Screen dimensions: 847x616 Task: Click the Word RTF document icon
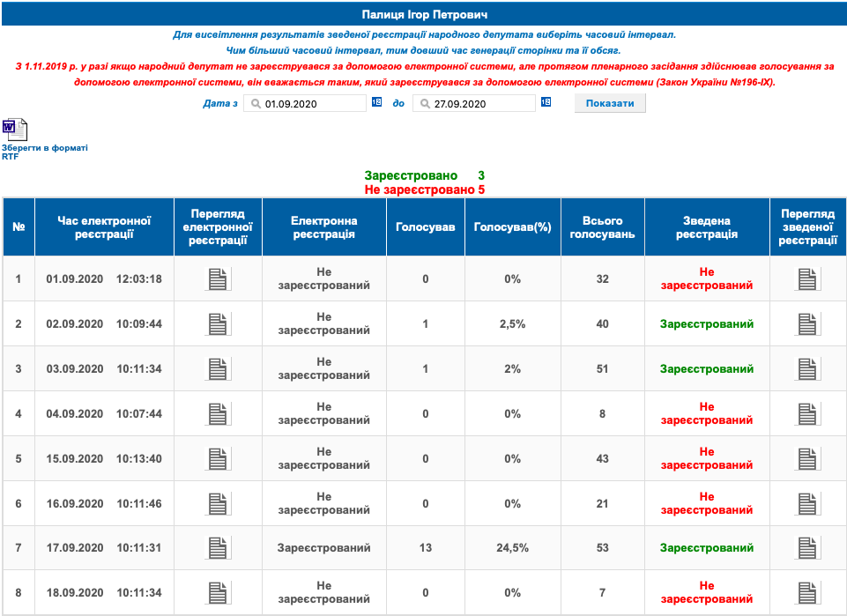point(15,130)
